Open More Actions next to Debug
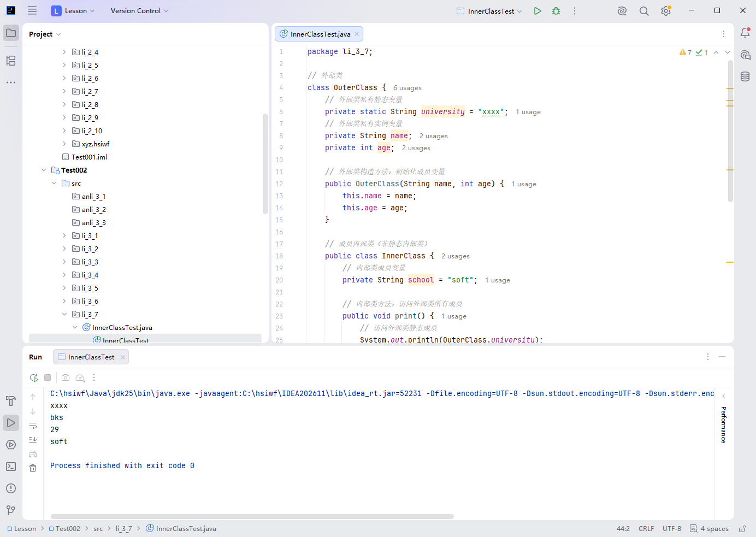This screenshot has height=537, width=756. click(x=575, y=11)
